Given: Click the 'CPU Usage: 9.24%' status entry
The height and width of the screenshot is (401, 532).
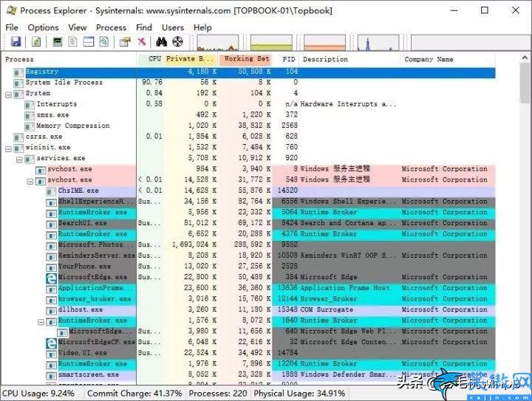Looking at the screenshot, I should click(38, 393).
